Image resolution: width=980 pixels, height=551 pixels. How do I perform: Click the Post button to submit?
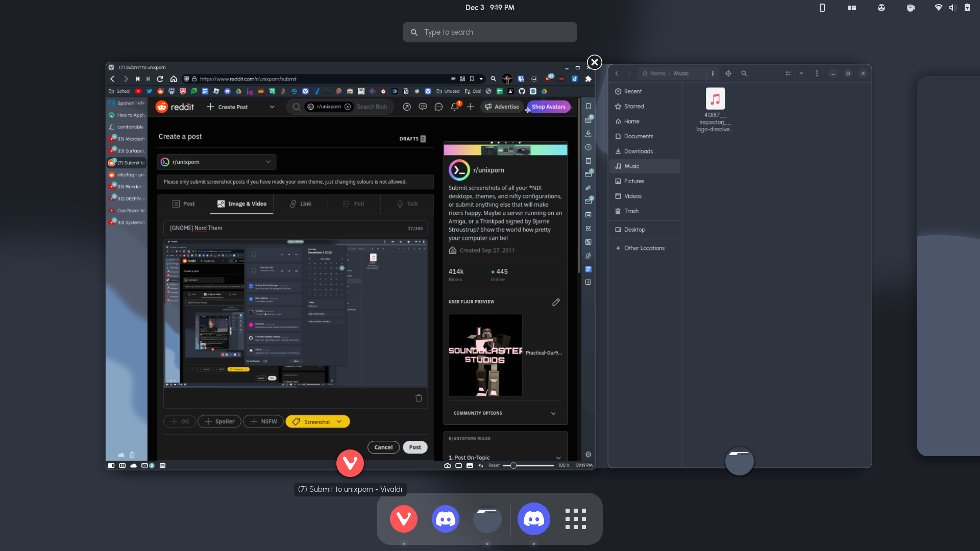[415, 447]
